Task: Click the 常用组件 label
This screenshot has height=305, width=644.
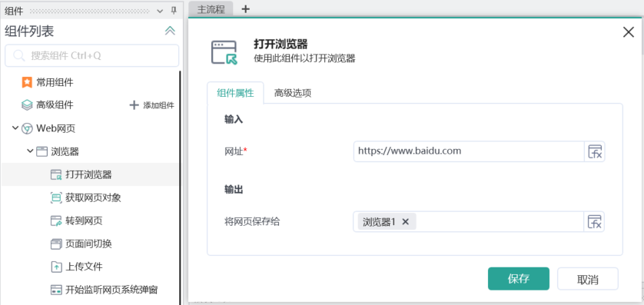Action: pyautogui.click(x=55, y=82)
